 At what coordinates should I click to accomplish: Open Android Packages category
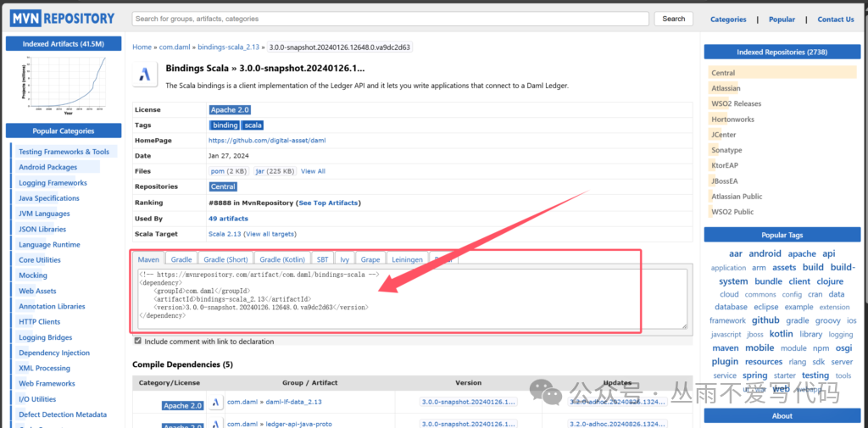pyautogui.click(x=47, y=167)
